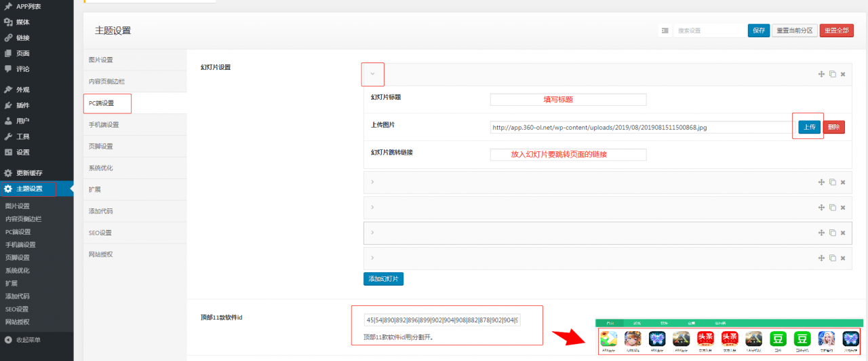Open PC端设置 in the dark admin submenu
This screenshot has height=361, width=868.
pyautogui.click(x=18, y=232)
